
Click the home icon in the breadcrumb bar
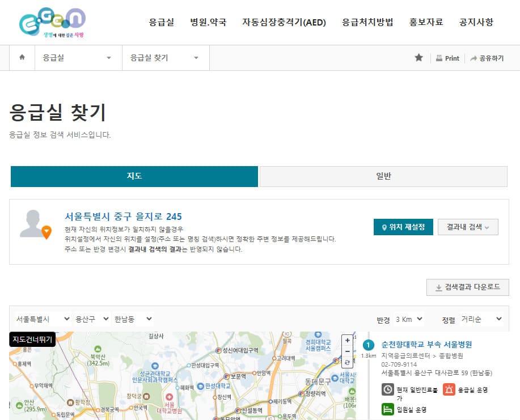[x=22, y=57]
